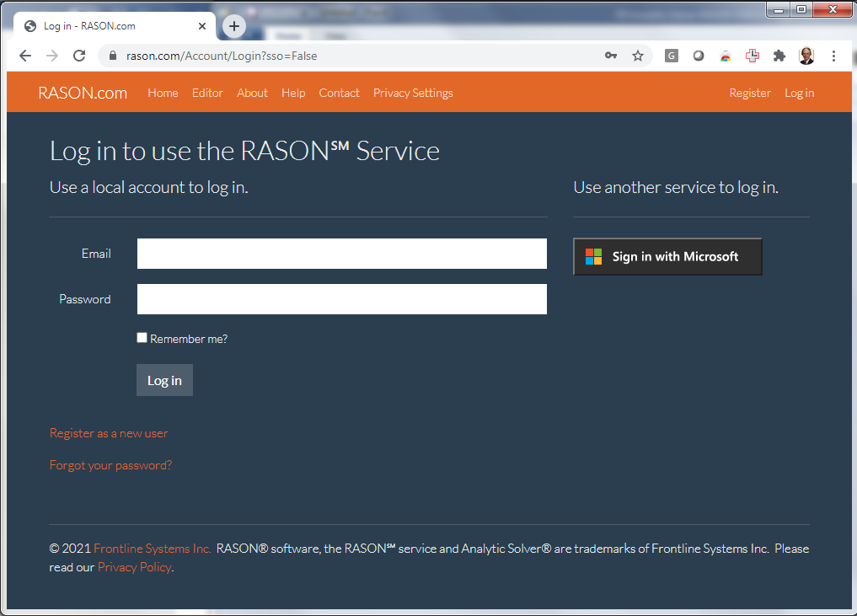
Task: Open the Chrome profile avatar
Action: [x=806, y=56]
